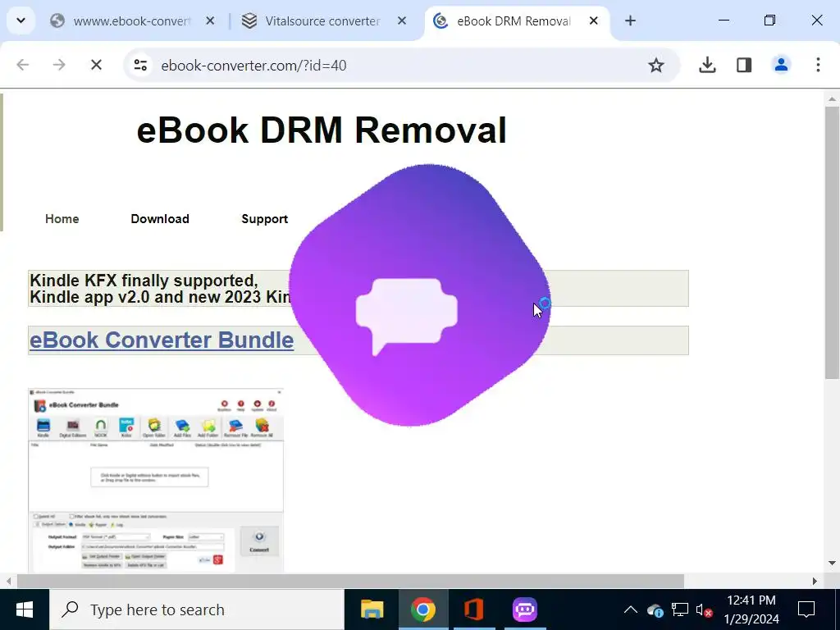Open Microsoft Office taskbar icon
The height and width of the screenshot is (630, 840).
[x=473, y=609]
